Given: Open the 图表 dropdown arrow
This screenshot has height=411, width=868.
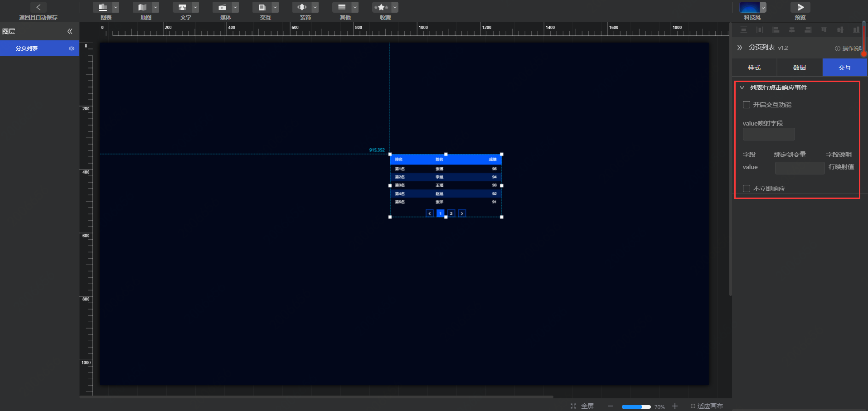Looking at the screenshot, I should click(x=116, y=7).
